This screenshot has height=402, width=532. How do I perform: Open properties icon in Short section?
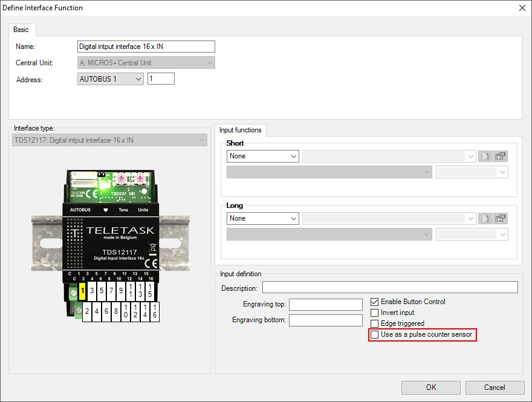point(501,156)
